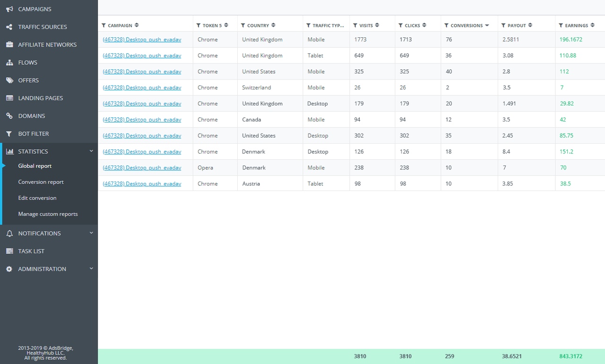Expand the Notifications menu chevron

(91, 233)
